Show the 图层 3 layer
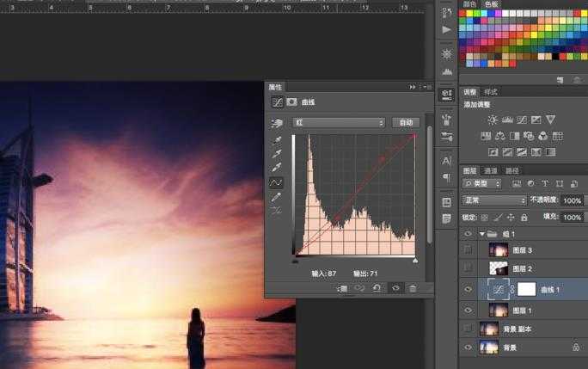Image resolution: width=588 pixels, height=369 pixels. coord(469,249)
